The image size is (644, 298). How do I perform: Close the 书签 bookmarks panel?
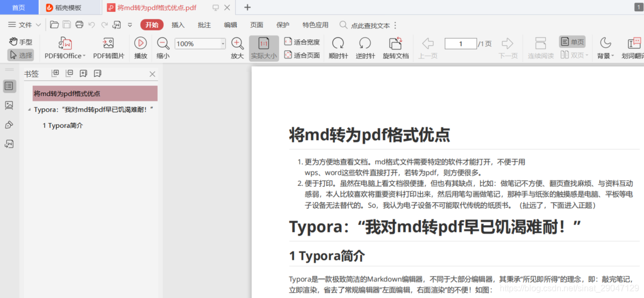[152, 74]
